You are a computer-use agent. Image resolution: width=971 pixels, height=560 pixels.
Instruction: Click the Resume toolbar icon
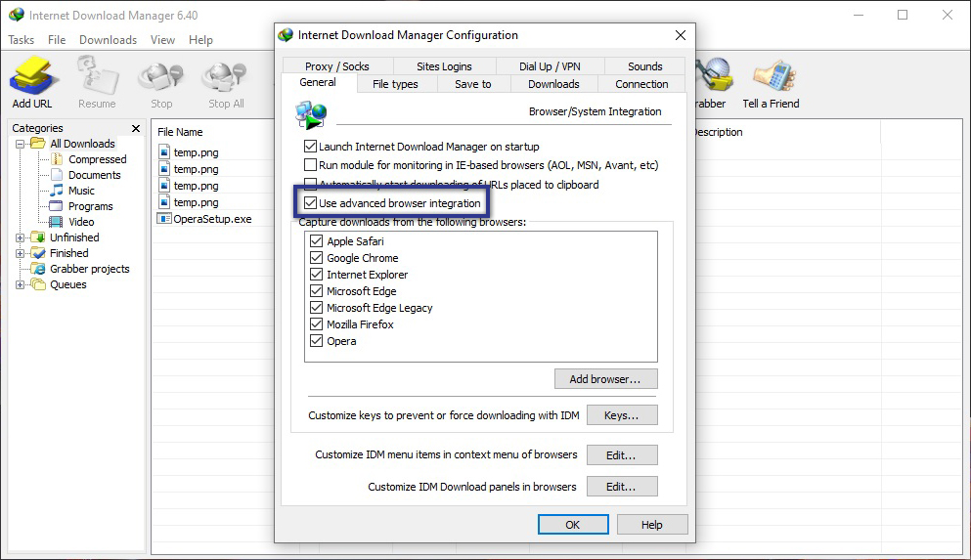pos(97,75)
